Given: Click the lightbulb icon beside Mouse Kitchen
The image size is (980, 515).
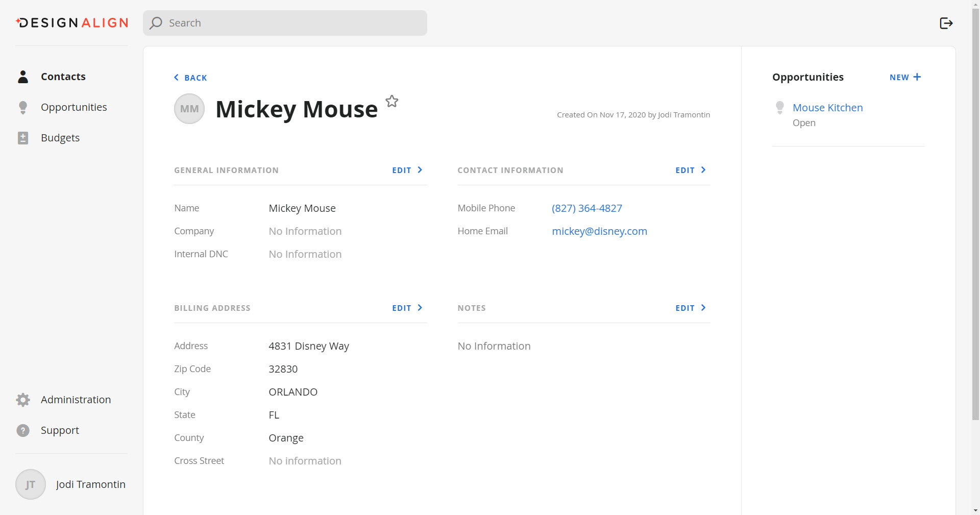Looking at the screenshot, I should pyautogui.click(x=780, y=107).
